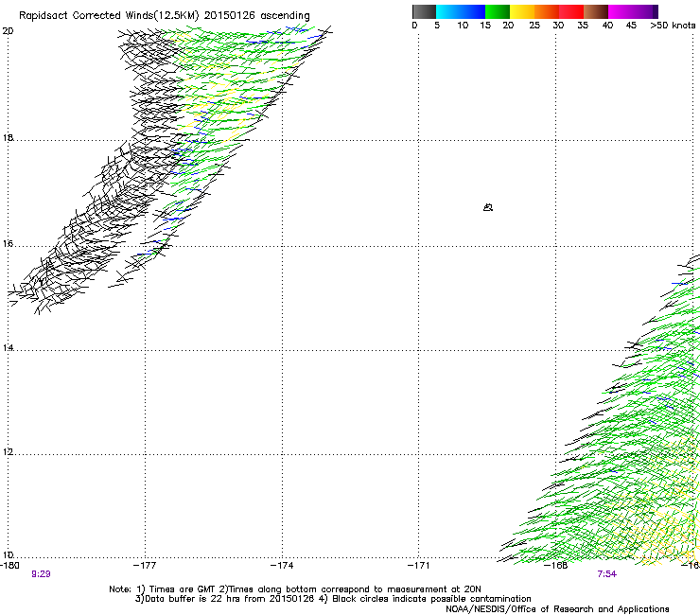
Task: Click the purple swath time '9:29'
Action: click(41, 574)
